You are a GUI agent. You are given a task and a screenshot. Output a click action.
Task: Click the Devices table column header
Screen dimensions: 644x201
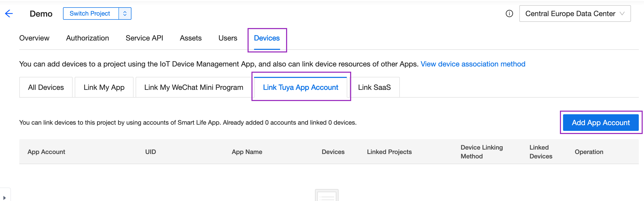[333, 152]
